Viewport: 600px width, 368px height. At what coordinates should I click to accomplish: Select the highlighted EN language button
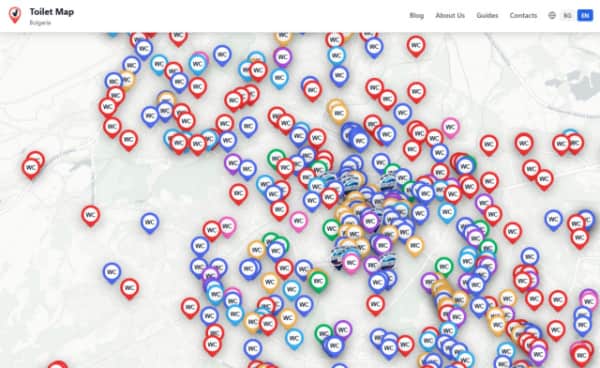point(585,15)
